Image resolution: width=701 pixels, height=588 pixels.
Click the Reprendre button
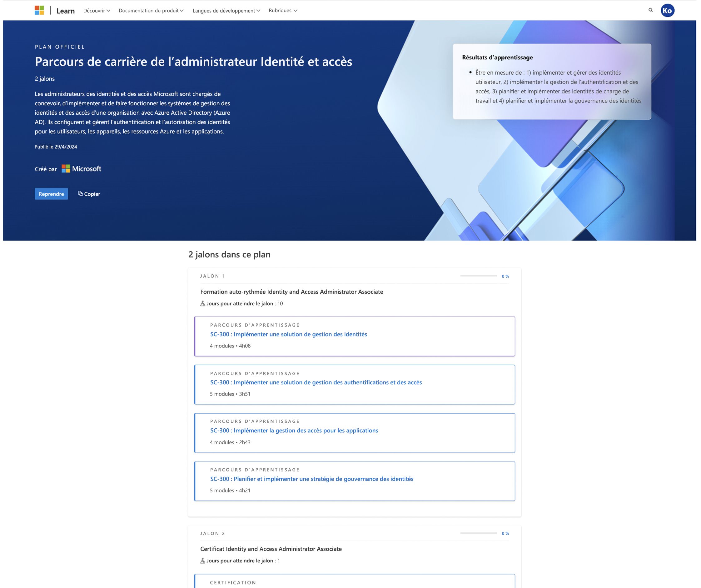(x=51, y=193)
